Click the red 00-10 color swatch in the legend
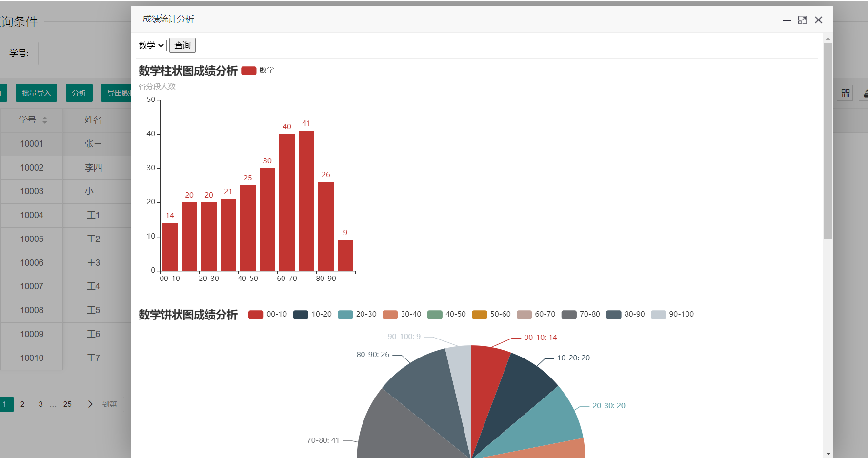The height and width of the screenshot is (458, 868). click(255, 314)
